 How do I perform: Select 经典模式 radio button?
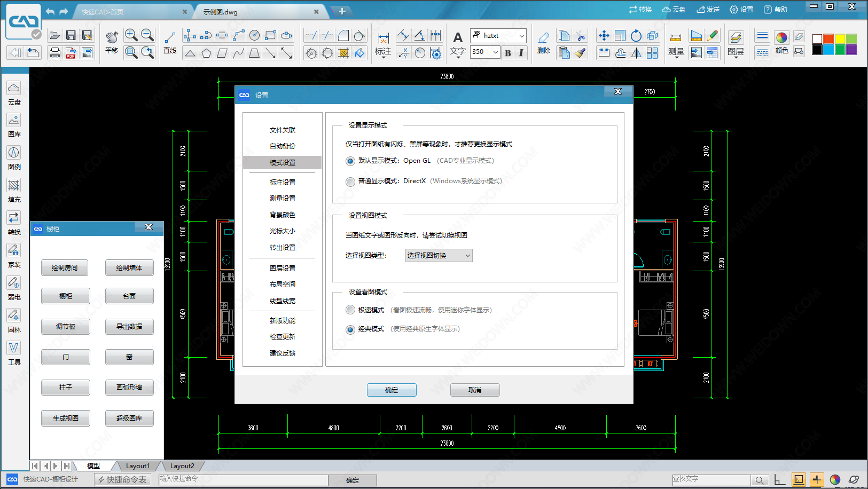[350, 329]
